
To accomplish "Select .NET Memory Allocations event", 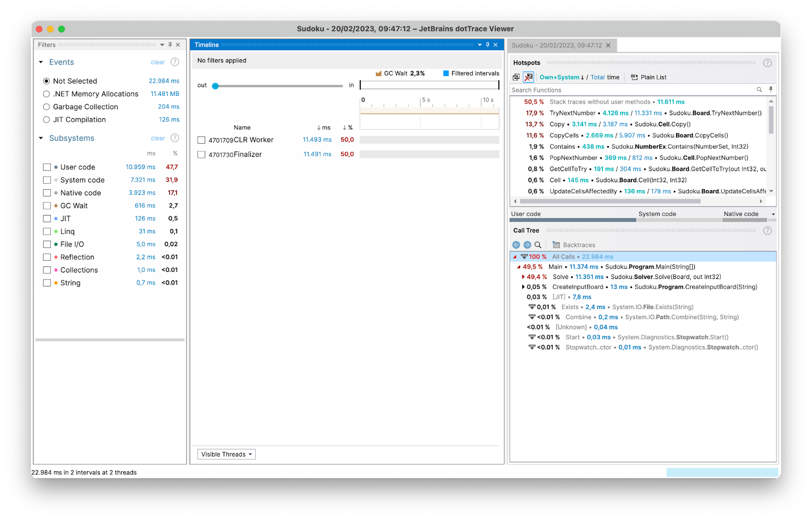I will click(47, 94).
